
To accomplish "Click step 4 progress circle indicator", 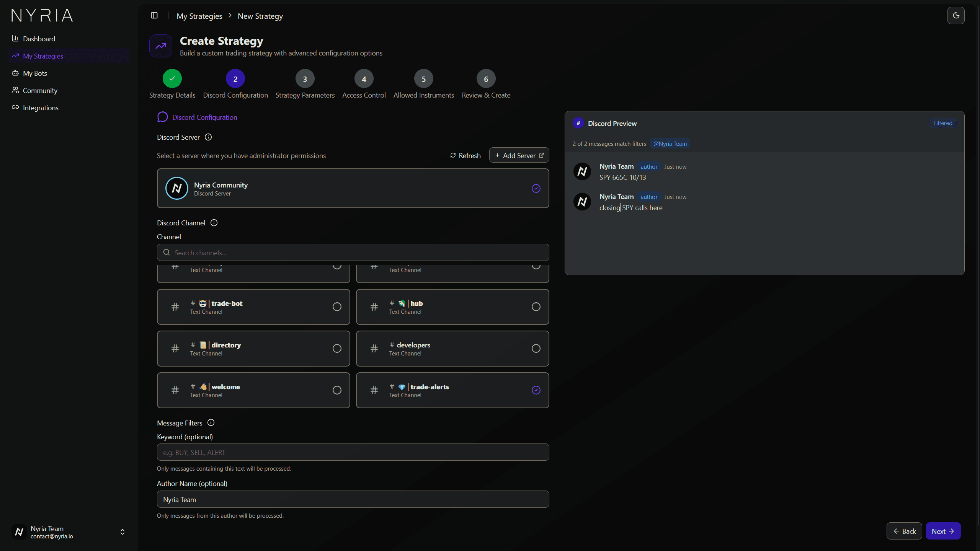I will click(364, 79).
